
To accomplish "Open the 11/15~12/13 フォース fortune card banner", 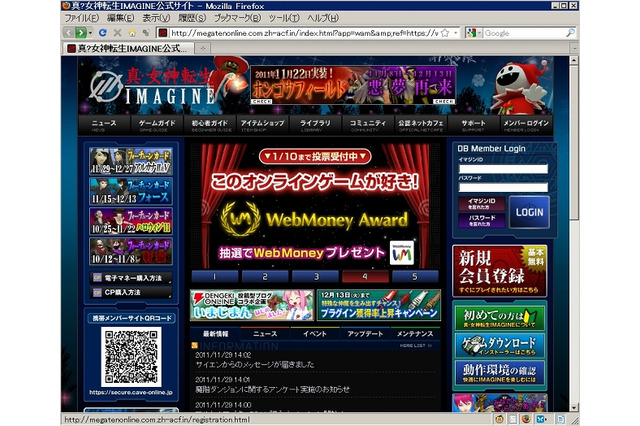I will [131, 191].
